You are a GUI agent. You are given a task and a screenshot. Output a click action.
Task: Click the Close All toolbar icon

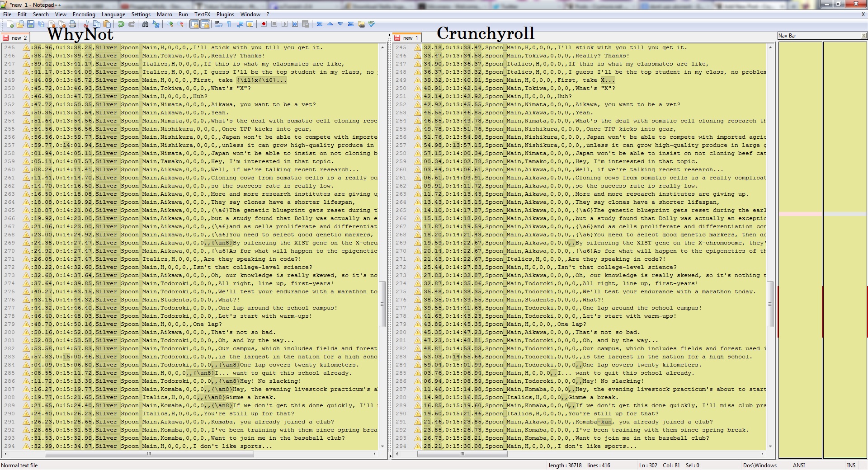(x=62, y=24)
